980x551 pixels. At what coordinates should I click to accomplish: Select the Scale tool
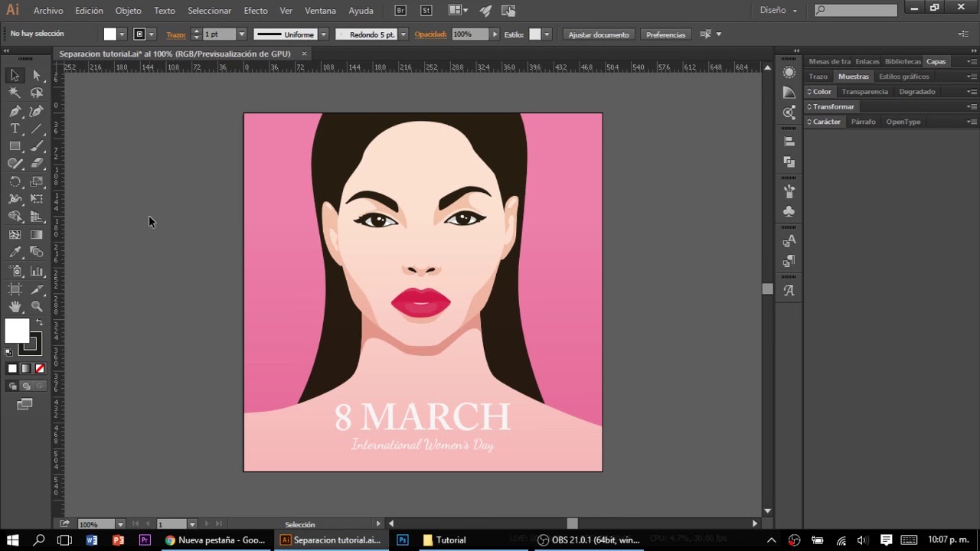point(37,181)
